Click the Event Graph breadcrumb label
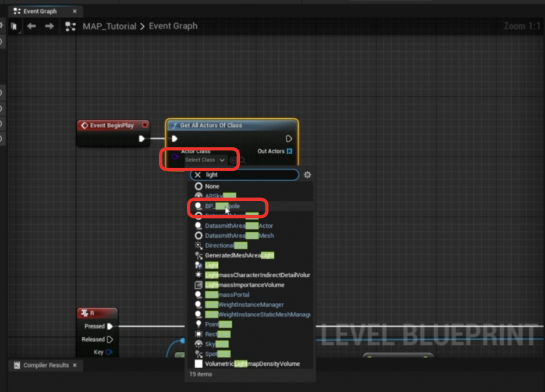 [173, 26]
